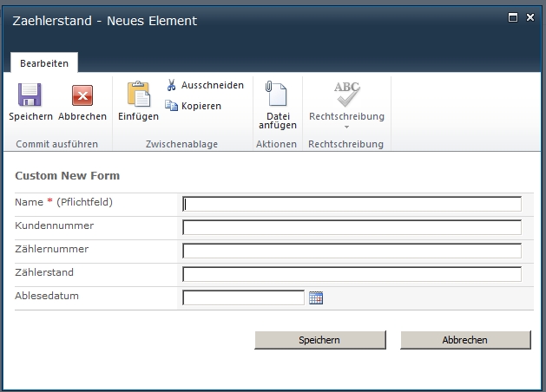Click the Rechtschreibung ABC checkmark icon

pyautogui.click(x=346, y=94)
